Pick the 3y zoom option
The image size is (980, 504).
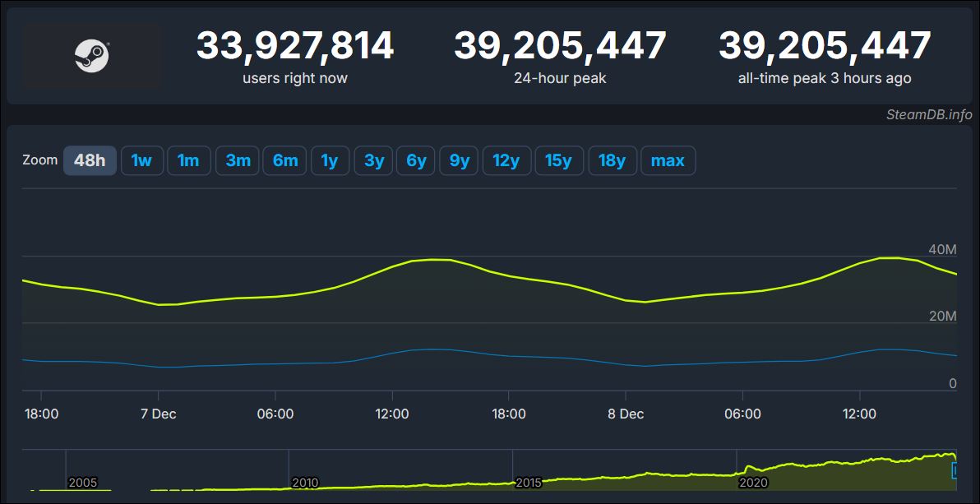coord(373,160)
